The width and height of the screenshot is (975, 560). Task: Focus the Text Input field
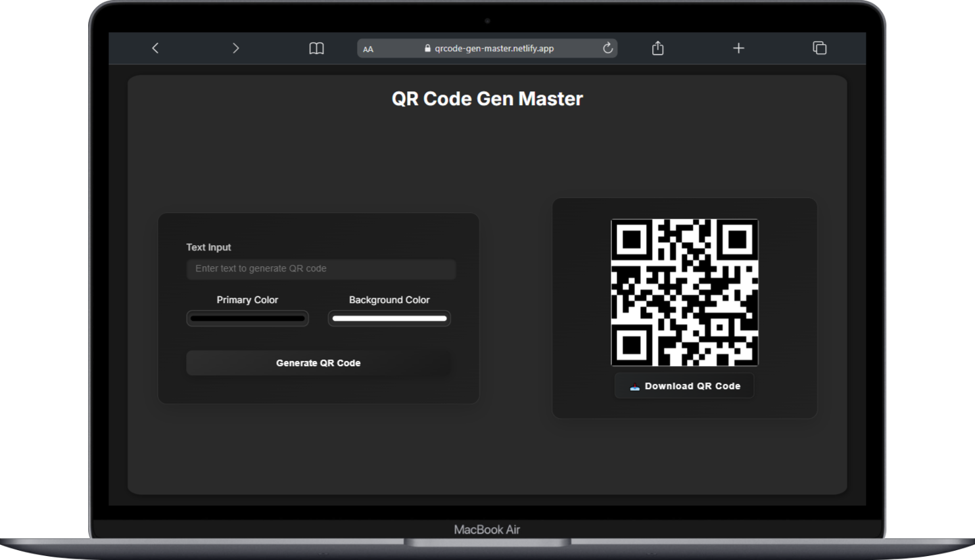(x=321, y=269)
